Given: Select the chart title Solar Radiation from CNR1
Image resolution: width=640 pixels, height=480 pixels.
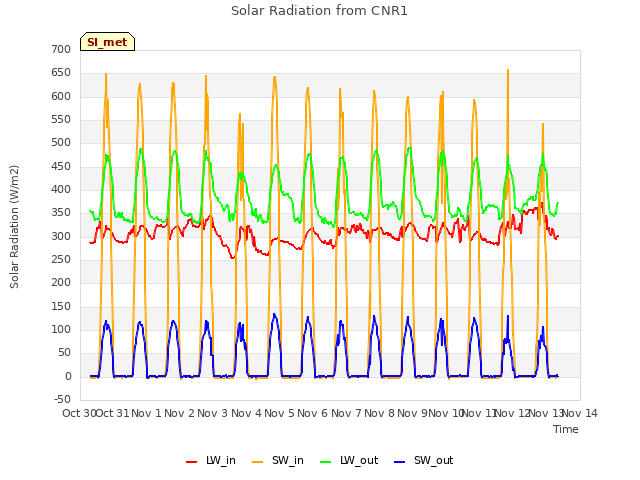Looking at the screenshot, I should click(319, 11).
